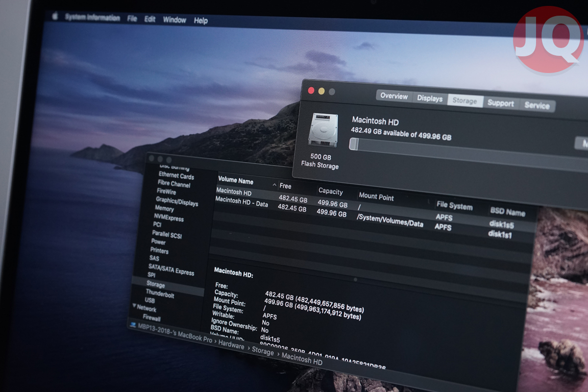The image size is (588, 392).
Task: Select Graphics/Displays in the sidebar
Action: click(x=177, y=201)
